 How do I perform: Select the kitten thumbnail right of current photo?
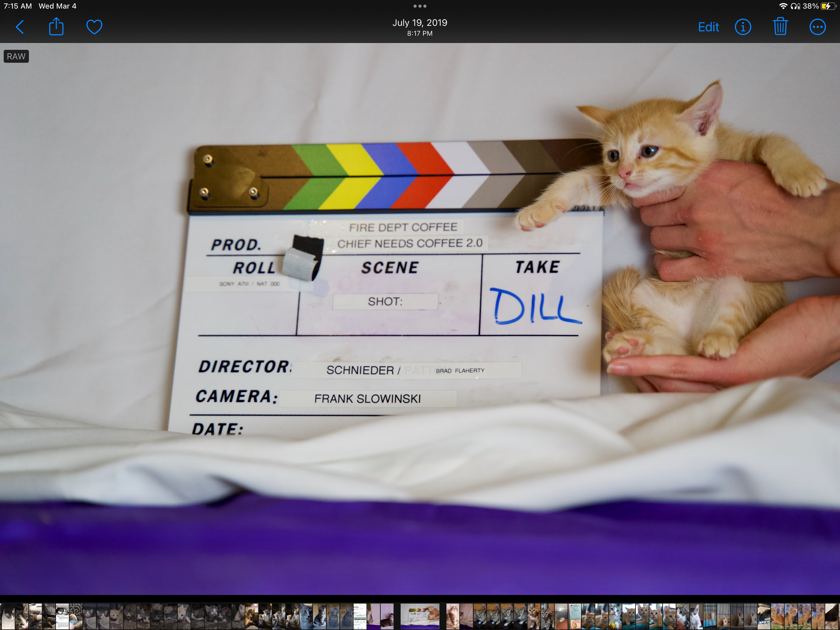point(453,616)
